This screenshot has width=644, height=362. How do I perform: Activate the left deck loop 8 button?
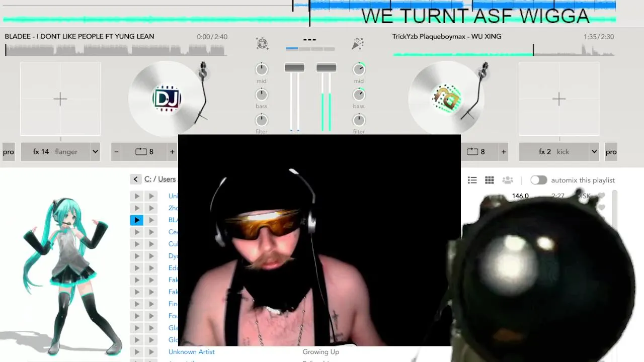144,151
